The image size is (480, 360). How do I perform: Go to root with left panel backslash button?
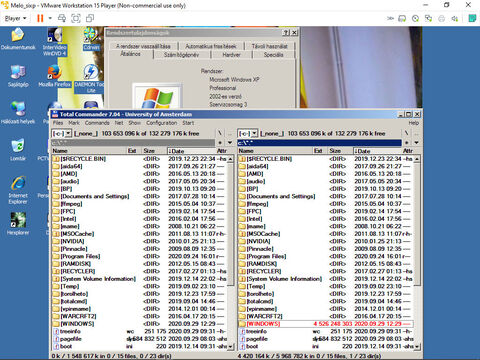tap(220, 133)
